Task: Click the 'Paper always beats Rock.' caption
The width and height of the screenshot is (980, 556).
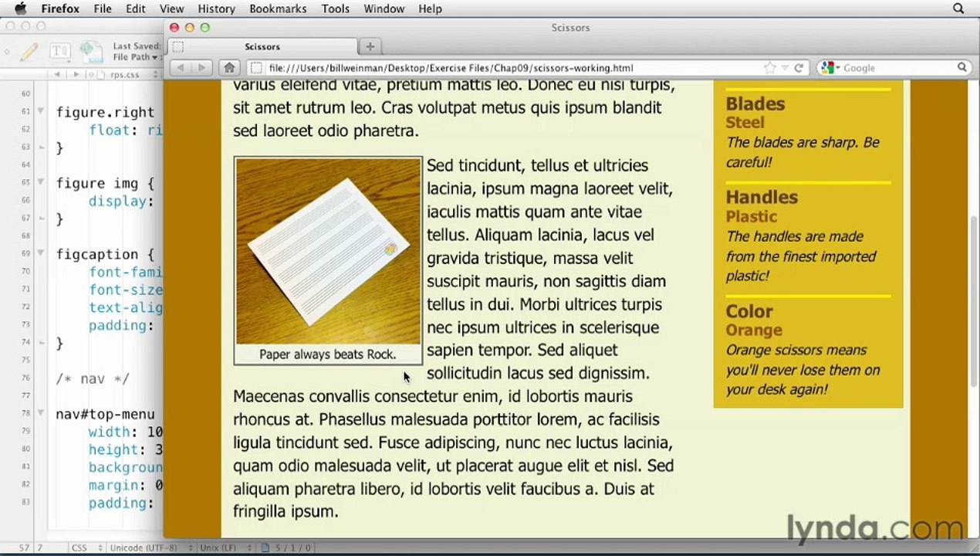Action: pyautogui.click(x=327, y=354)
